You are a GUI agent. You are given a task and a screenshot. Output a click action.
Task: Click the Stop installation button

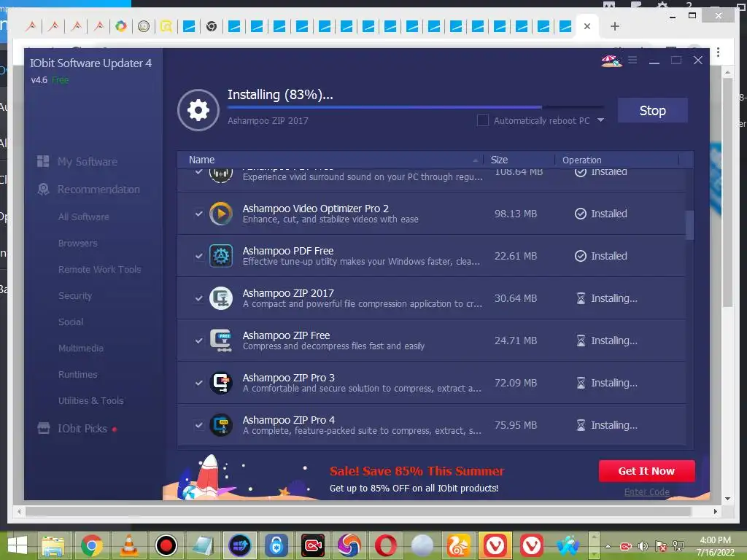pos(652,111)
